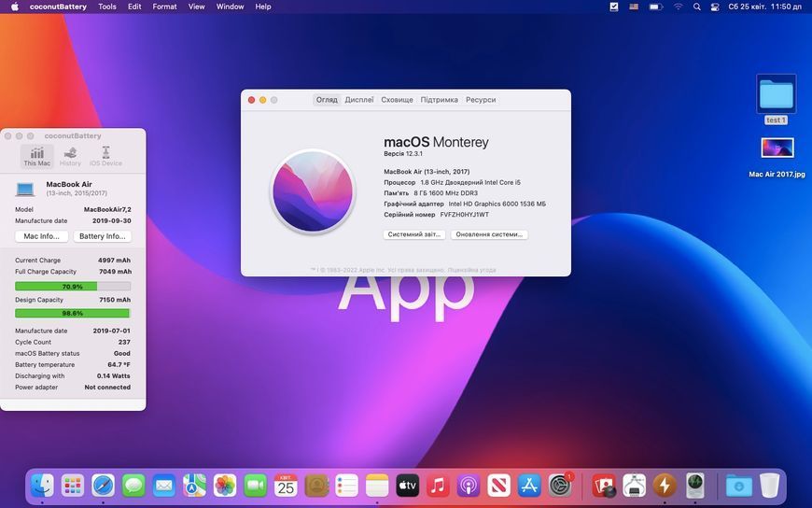Open the Tools menu

point(107,7)
